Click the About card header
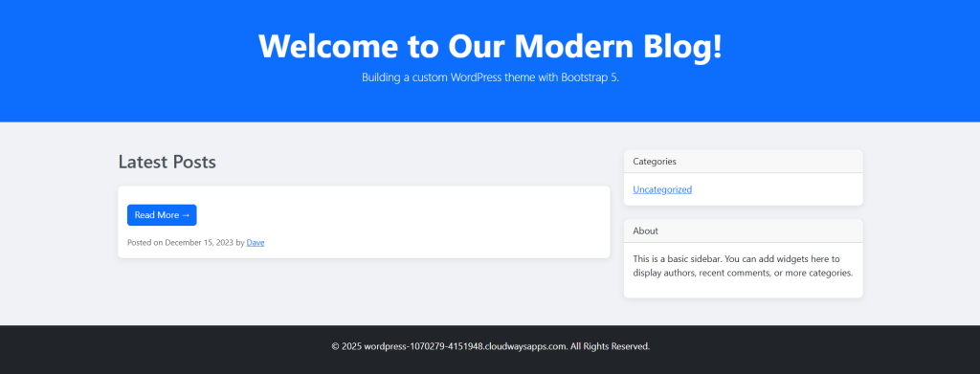Viewport: 980px width, 374px height. point(743,231)
